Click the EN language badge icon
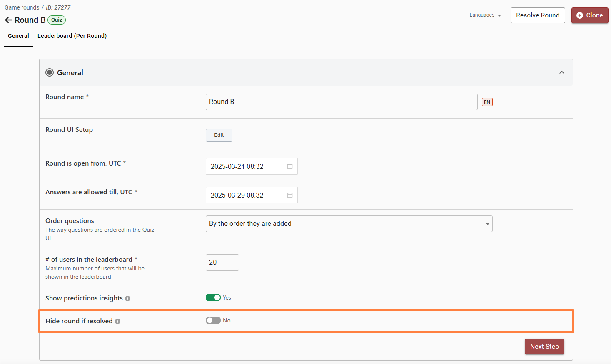Image resolution: width=611 pixels, height=364 pixels. click(x=487, y=102)
